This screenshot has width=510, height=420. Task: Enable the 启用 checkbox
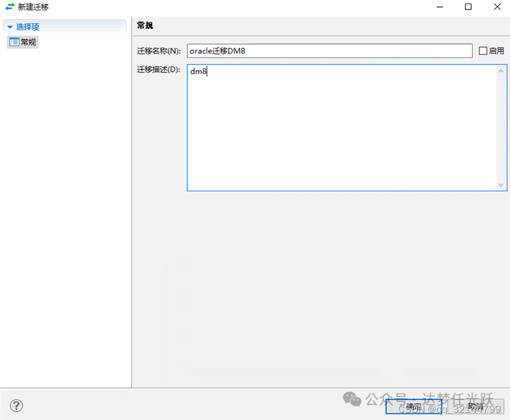click(x=483, y=51)
